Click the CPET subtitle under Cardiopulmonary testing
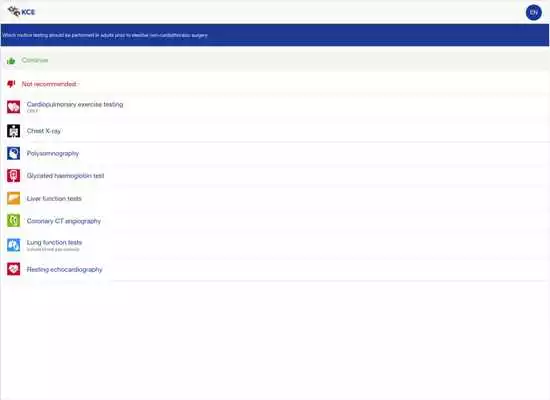Screen dimensions: 550x400 click(32, 111)
